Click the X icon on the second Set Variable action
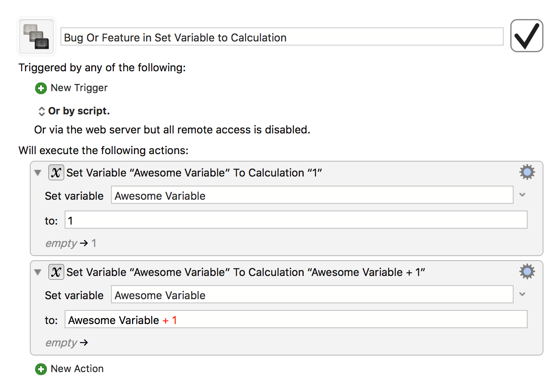 (56, 272)
